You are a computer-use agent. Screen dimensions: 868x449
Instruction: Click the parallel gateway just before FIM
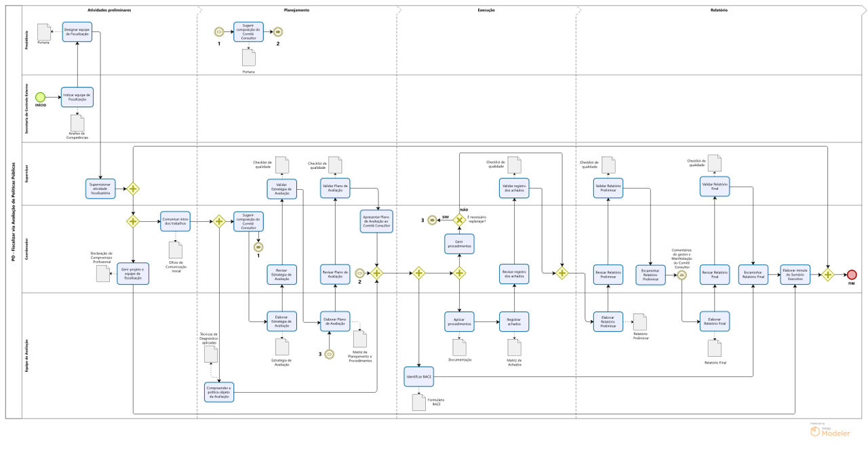(x=827, y=274)
